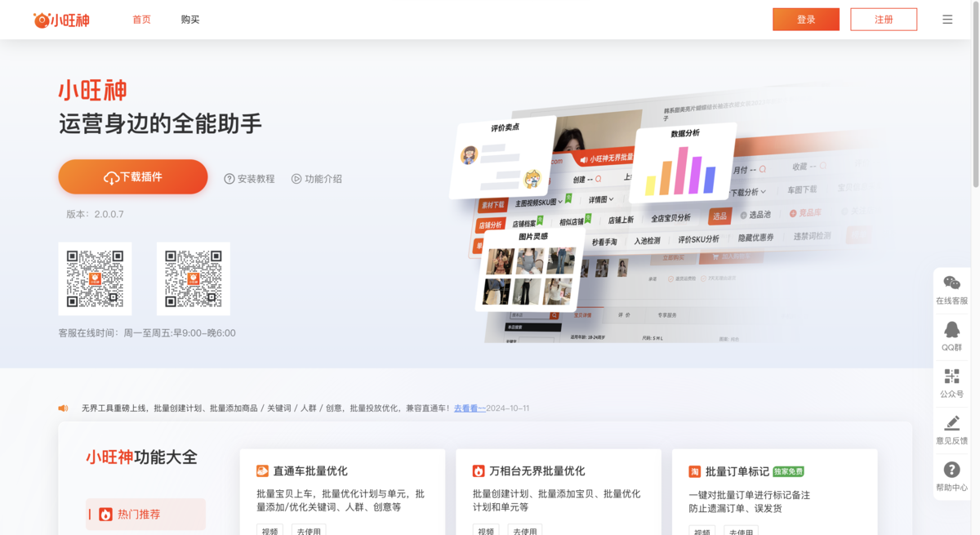Click the 下载插件 download button
Screen dimensions: 980x535
click(132, 176)
